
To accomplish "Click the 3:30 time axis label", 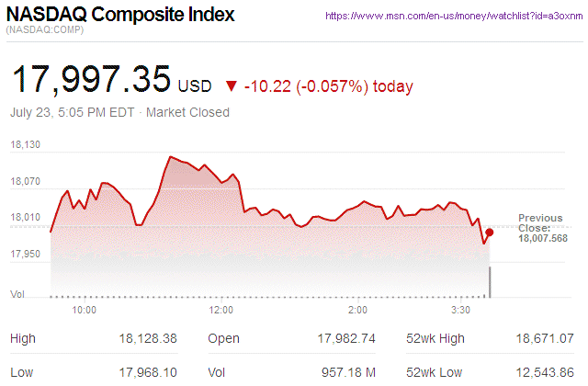I will click(461, 312).
